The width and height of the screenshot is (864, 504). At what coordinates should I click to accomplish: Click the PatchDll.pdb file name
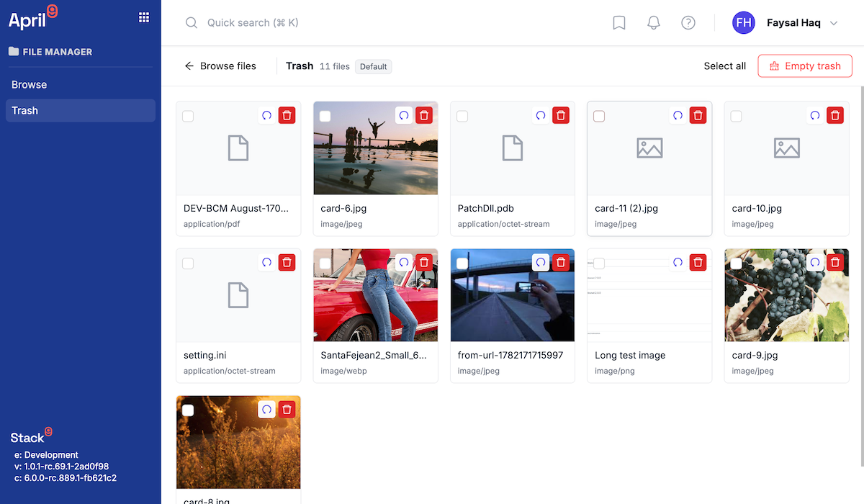tap(486, 208)
